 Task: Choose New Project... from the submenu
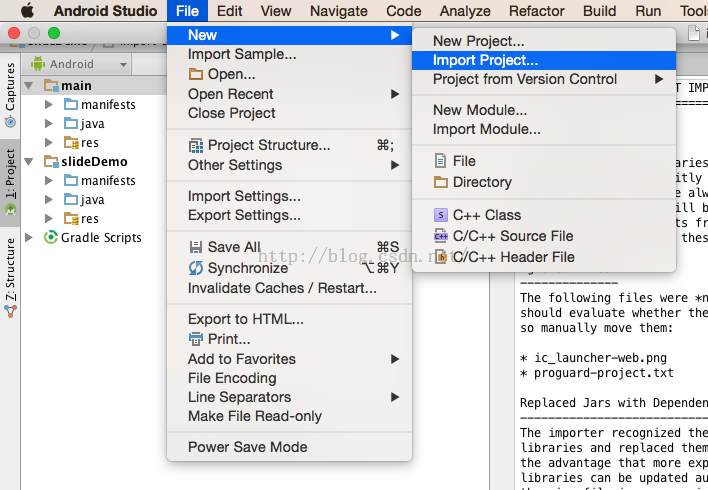tap(544, 41)
